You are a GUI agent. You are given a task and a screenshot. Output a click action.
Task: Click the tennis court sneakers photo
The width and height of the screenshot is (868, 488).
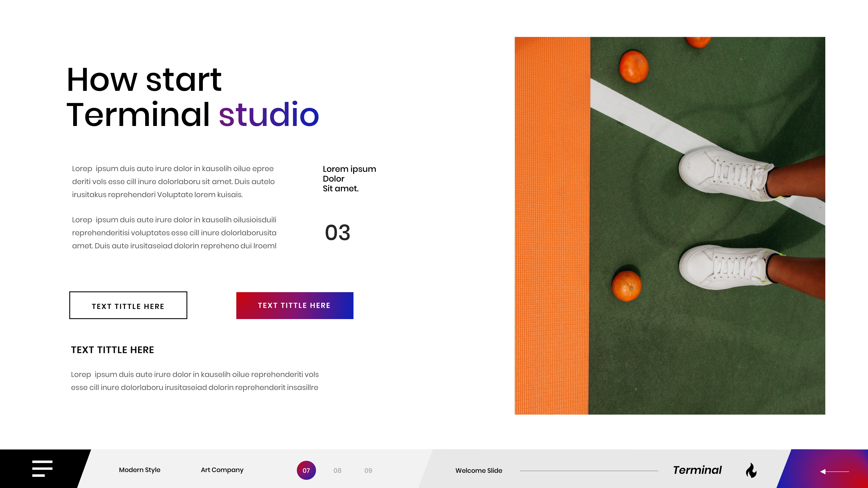point(670,226)
